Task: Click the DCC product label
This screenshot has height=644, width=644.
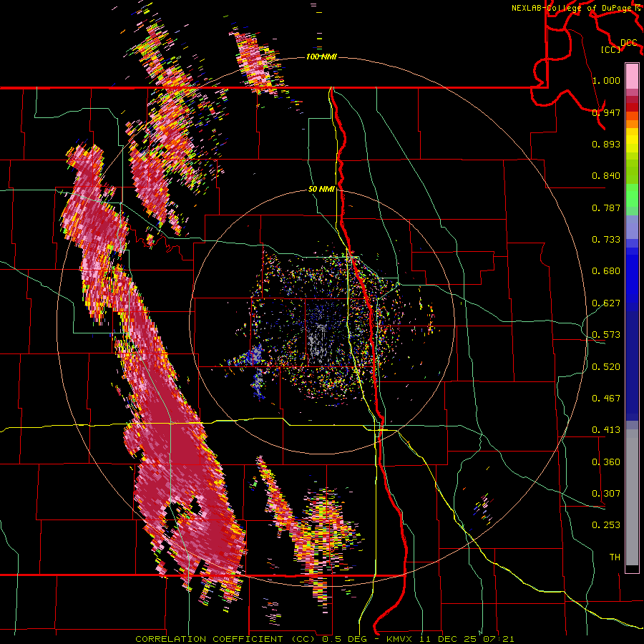Action: pyautogui.click(x=629, y=43)
